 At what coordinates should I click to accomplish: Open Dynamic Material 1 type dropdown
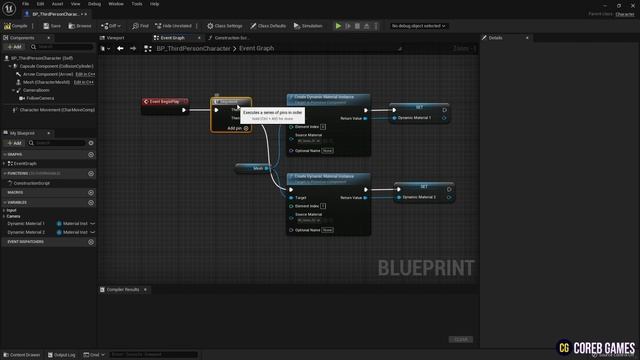tap(72, 224)
